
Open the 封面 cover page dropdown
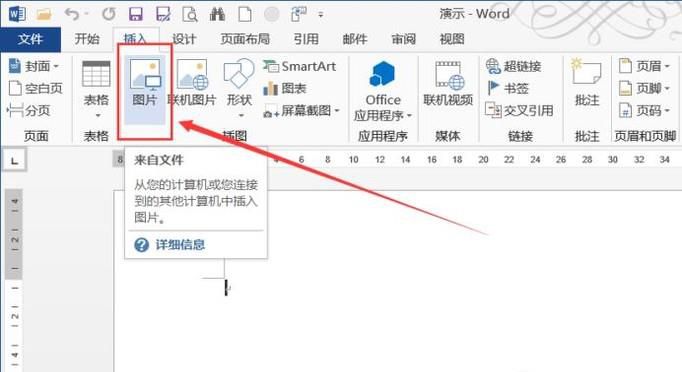pos(34,66)
